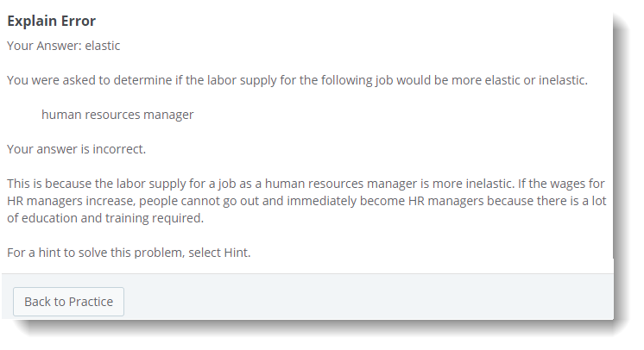Image resolution: width=644 pixels, height=350 pixels.
Task: Click "of education and training required." line
Action: click(x=104, y=218)
